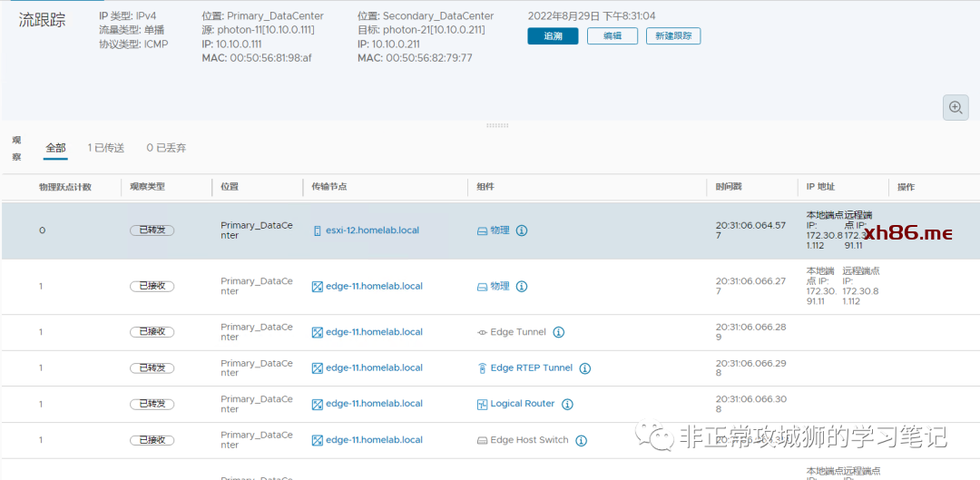The height and width of the screenshot is (480, 980).
Task: Click the 时间戳 column header
Action: pyautogui.click(x=729, y=187)
